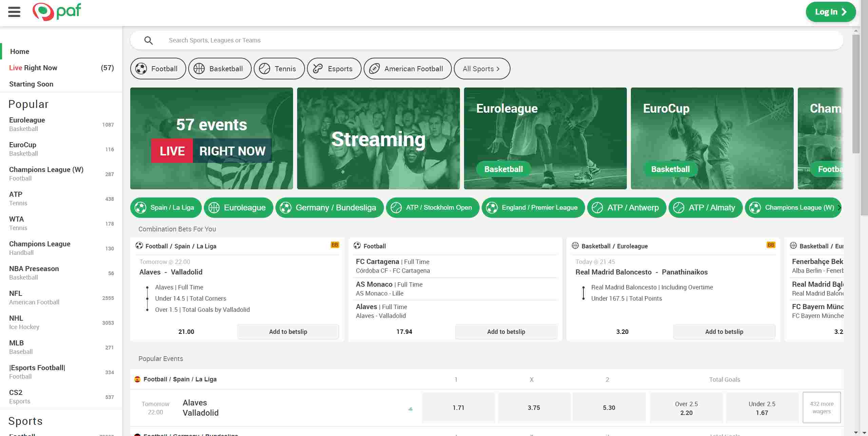The height and width of the screenshot is (436, 868).
Task: Select WTA Tennis sidebar item
Action: tap(61, 224)
